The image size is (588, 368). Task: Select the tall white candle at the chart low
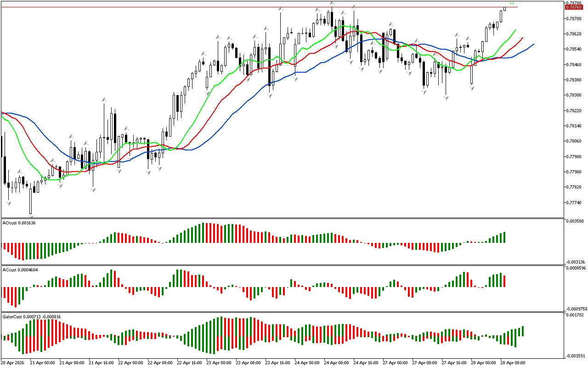(31, 201)
